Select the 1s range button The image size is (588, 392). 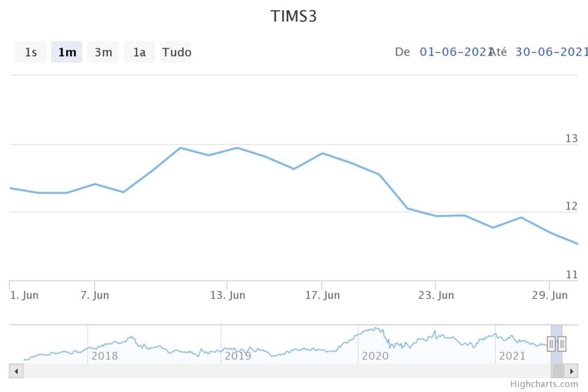(30, 52)
